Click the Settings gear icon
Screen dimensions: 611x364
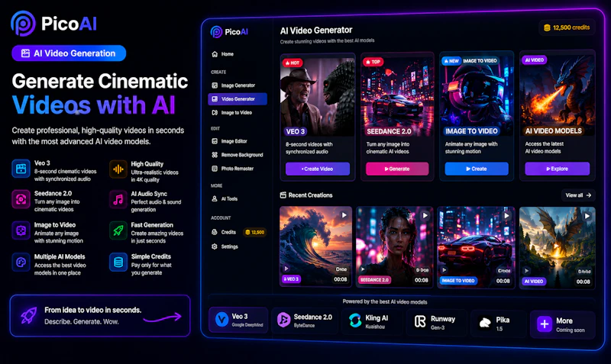point(215,246)
